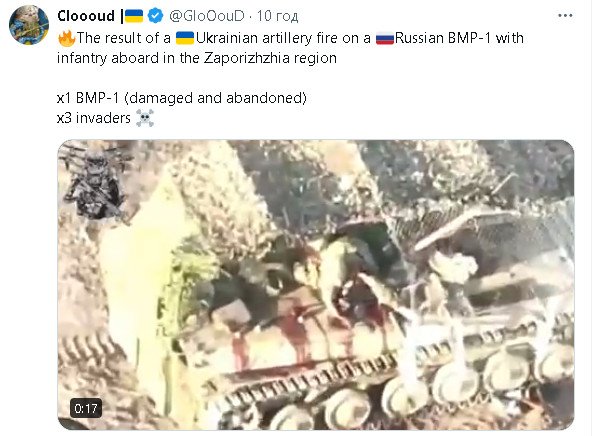Open the three-dot more options menu
Screen dimensions: 595x436
click(x=565, y=16)
